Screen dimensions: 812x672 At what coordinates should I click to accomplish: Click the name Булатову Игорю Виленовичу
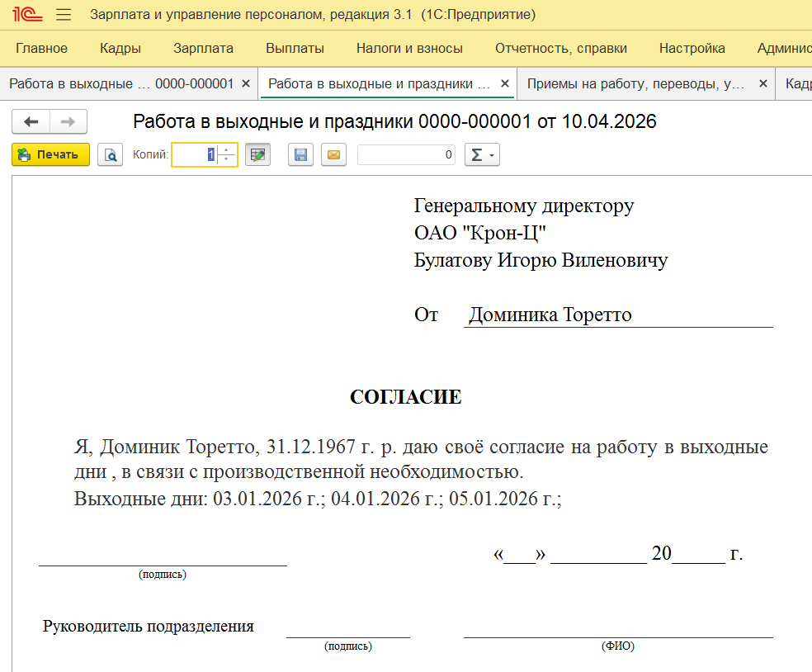point(541,260)
